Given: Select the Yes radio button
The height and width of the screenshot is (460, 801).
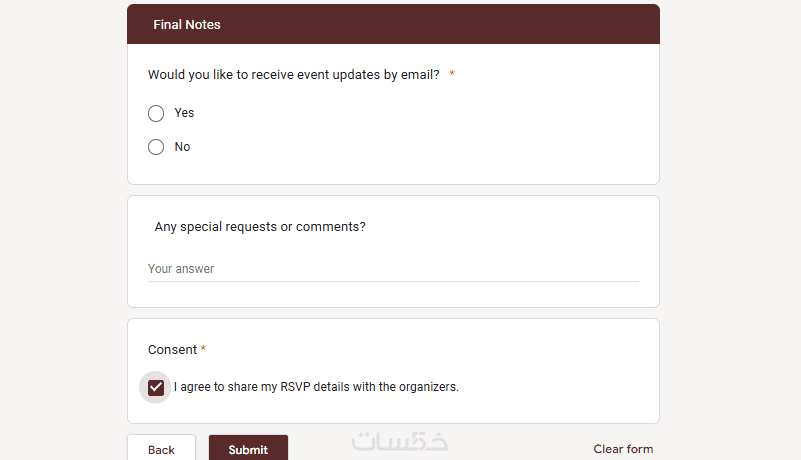Looking at the screenshot, I should click(x=156, y=113).
